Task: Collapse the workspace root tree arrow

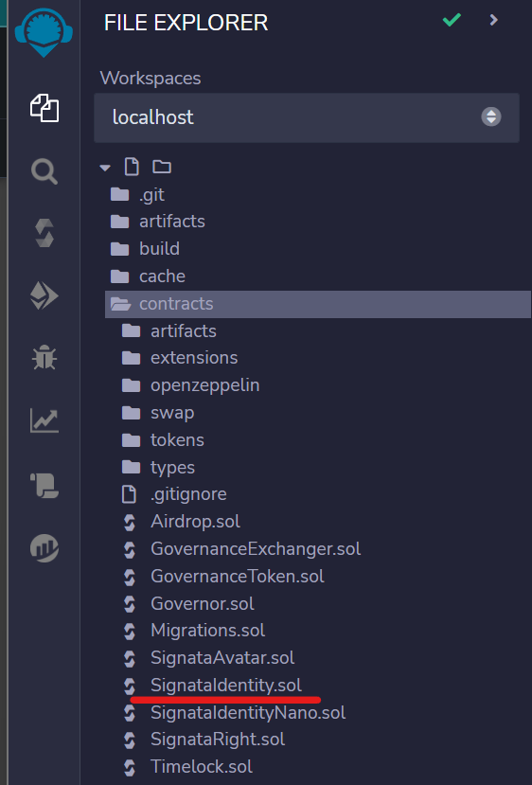Action: (105, 168)
